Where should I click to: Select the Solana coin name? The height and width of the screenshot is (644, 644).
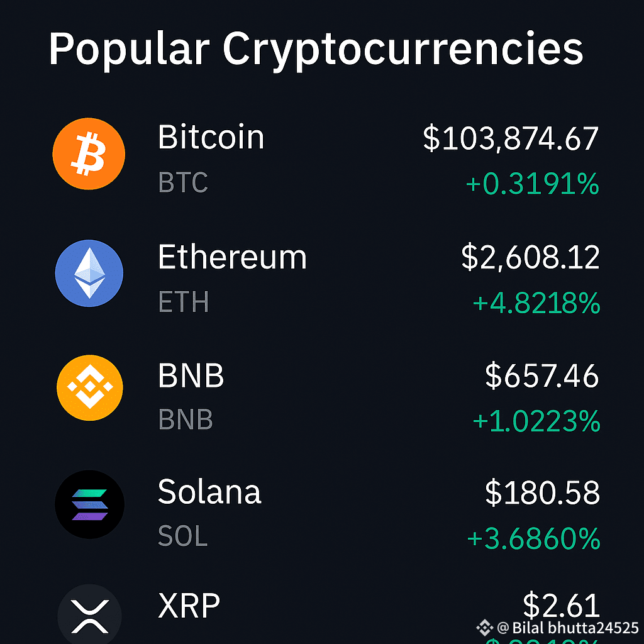tap(209, 492)
